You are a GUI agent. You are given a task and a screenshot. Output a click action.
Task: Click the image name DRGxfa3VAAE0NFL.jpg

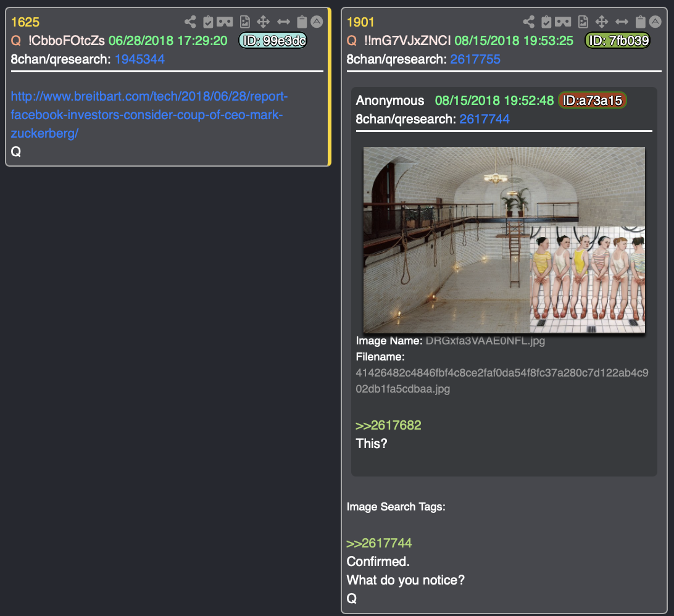click(x=485, y=341)
